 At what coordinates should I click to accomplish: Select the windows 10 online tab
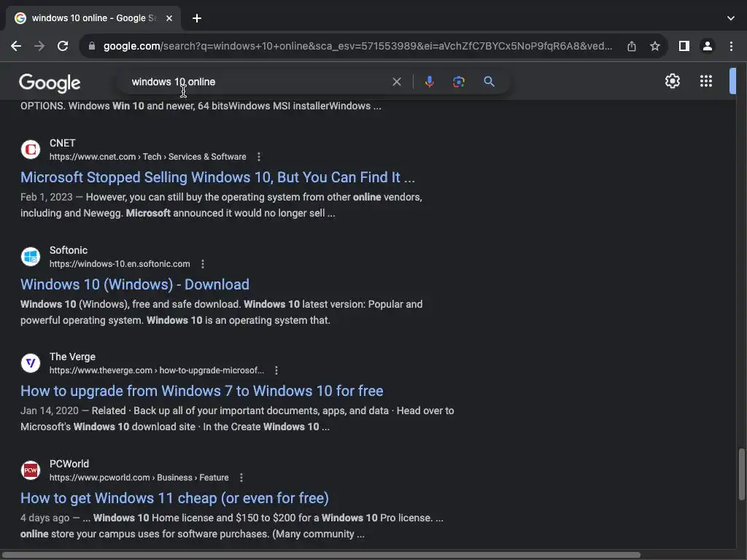tap(93, 18)
